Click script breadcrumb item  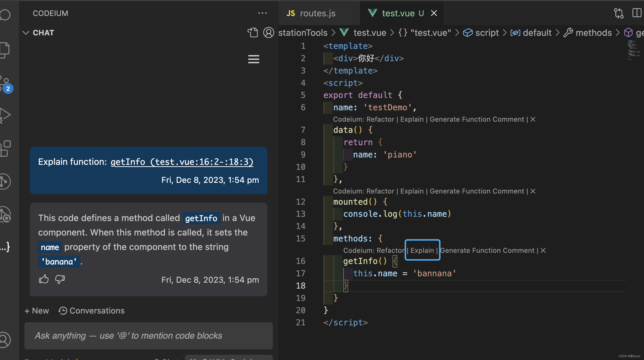point(481,33)
